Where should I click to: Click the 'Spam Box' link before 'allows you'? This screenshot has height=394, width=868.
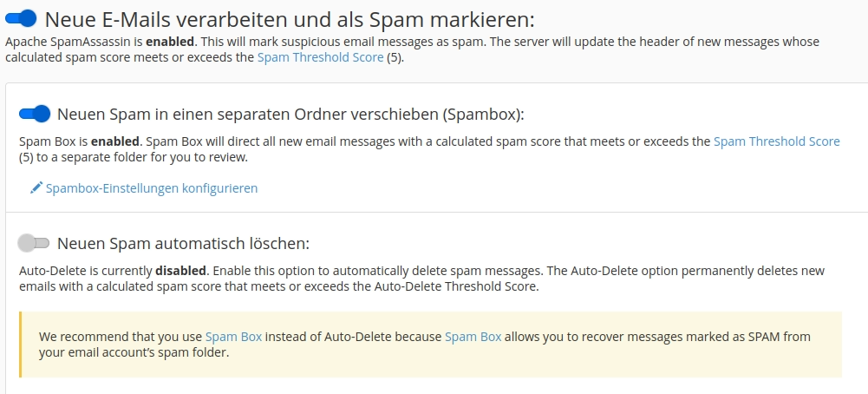point(473,336)
